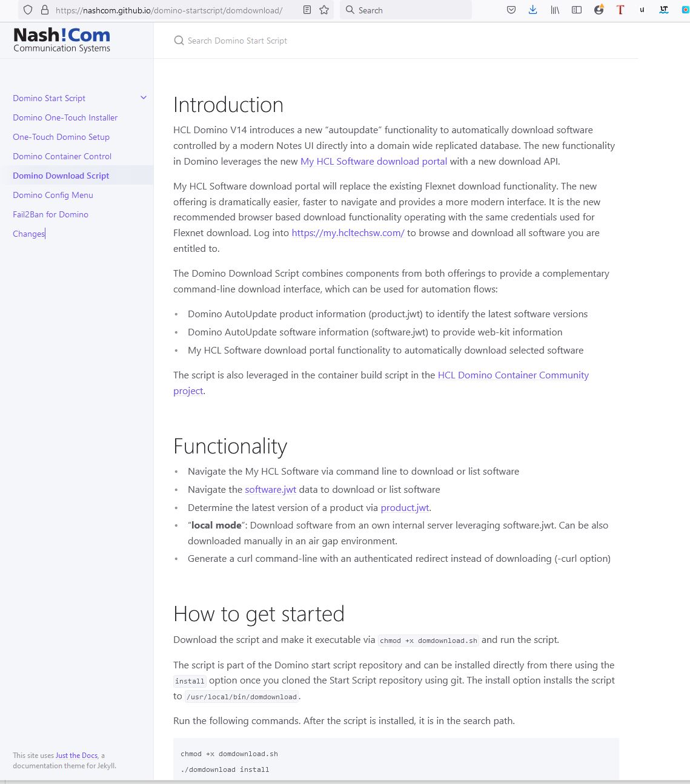Screen dimensions: 690x784
Task: Bookmark this page with the star icon
Action: [x=324, y=10]
